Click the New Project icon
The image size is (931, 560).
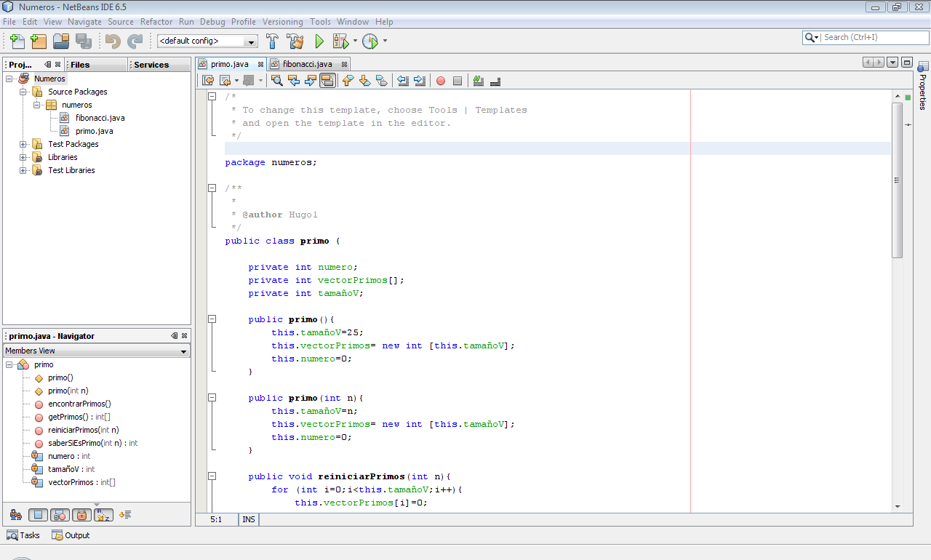tap(38, 41)
